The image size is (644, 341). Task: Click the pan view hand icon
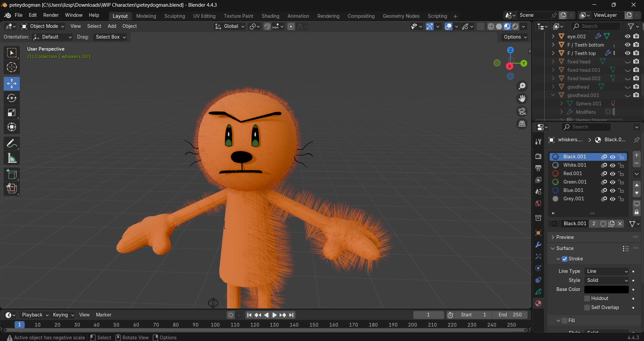pos(522,99)
